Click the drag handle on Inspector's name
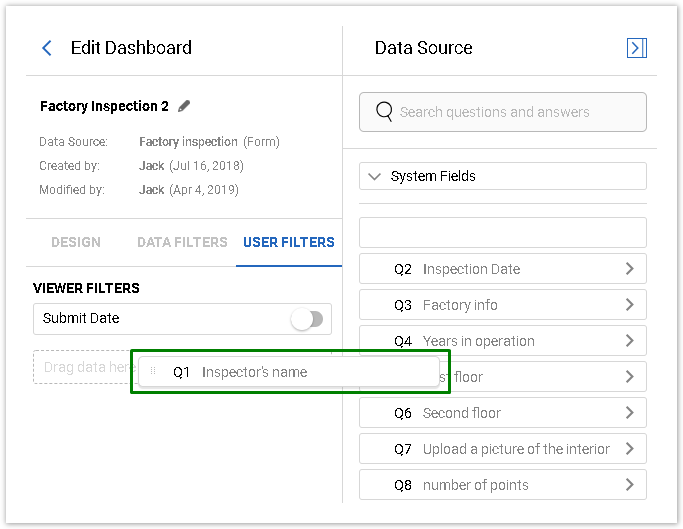The image size is (683, 529). (153, 372)
